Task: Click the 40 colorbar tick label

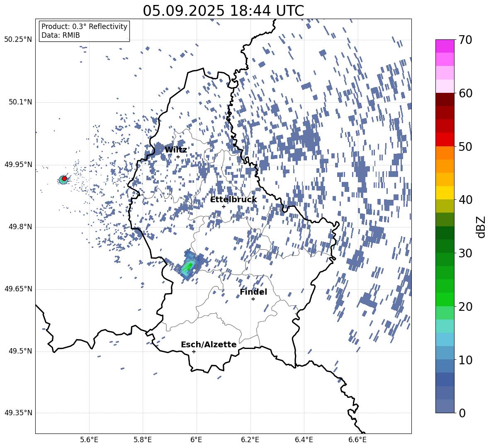Action: [x=465, y=200]
